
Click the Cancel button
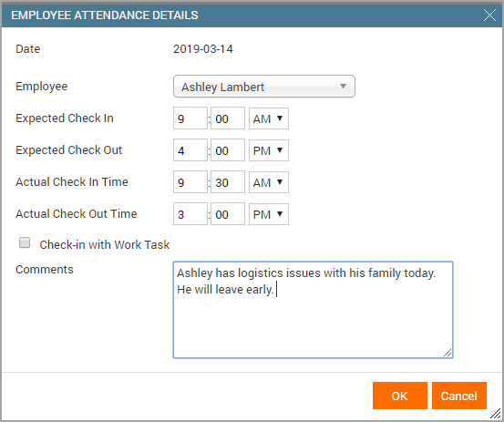coord(459,396)
